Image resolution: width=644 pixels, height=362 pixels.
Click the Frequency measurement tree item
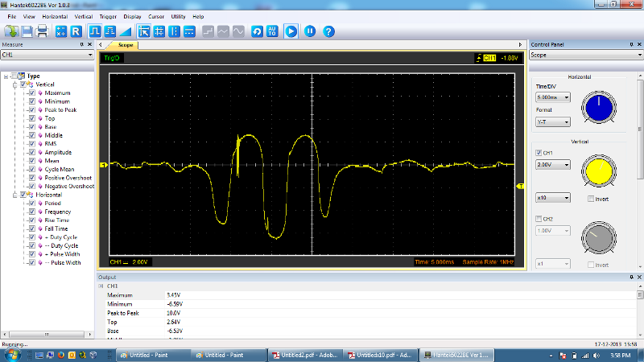(x=57, y=212)
